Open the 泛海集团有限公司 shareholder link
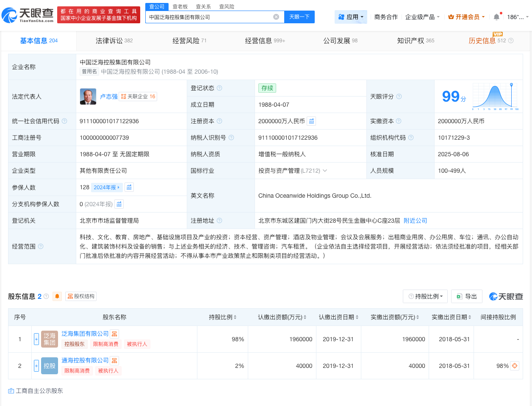Image resolution: width=532 pixels, height=406 pixels. (x=85, y=334)
